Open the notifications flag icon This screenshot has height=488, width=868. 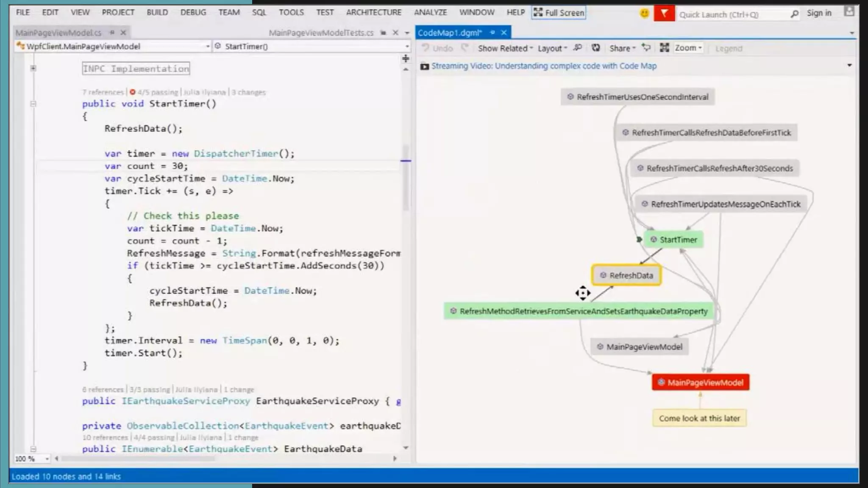click(664, 14)
